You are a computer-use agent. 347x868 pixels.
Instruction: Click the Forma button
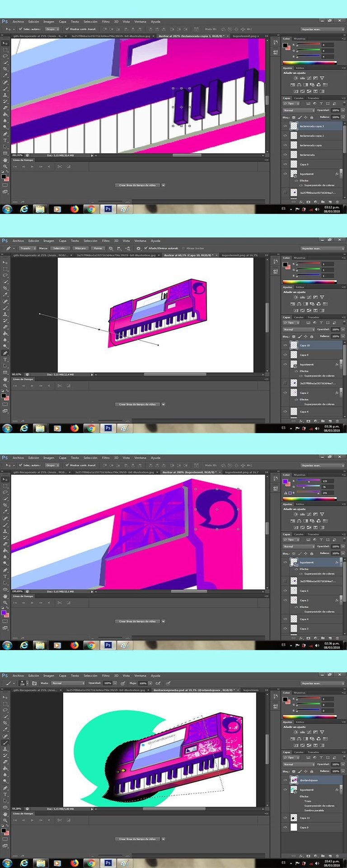[98, 248]
